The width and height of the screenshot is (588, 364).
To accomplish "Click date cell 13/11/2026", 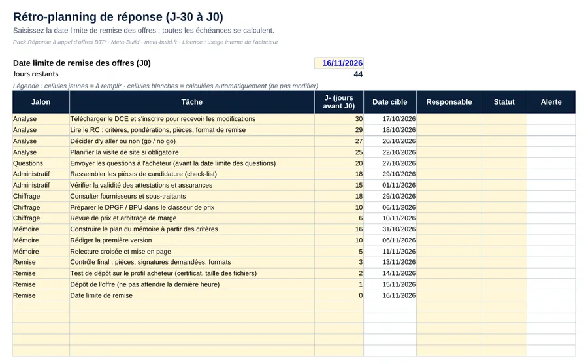I will click(390, 262).
